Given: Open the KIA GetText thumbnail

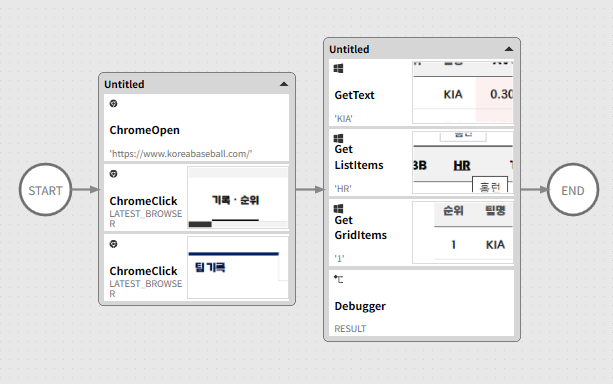Looking at the screenshot, I should [x=463, y=92].
